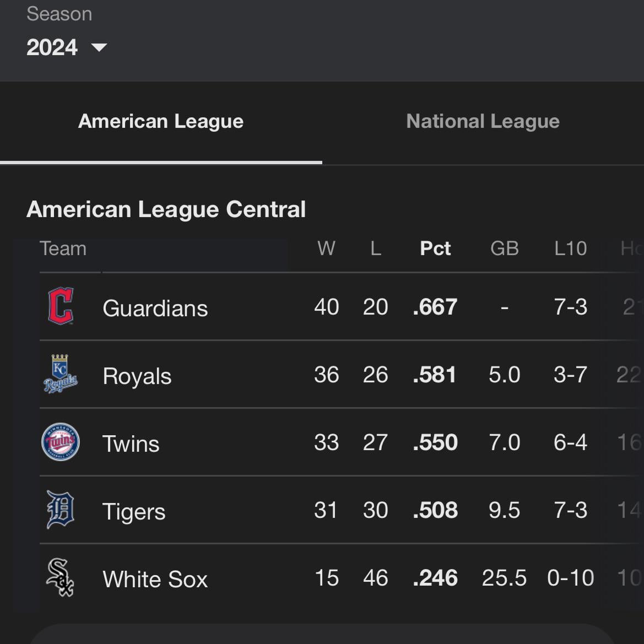Select the American League tab
The image size is (644, 644).
(x=161, y=121)
